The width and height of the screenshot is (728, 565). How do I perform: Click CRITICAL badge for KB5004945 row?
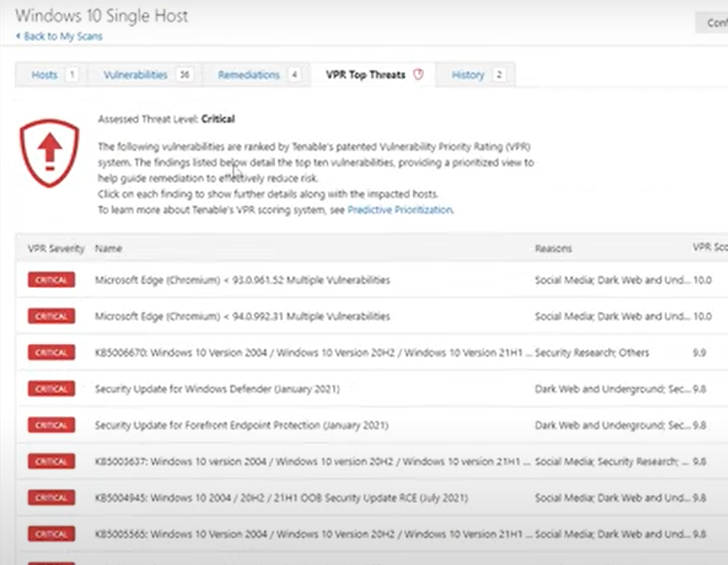(x=51, y=497)
